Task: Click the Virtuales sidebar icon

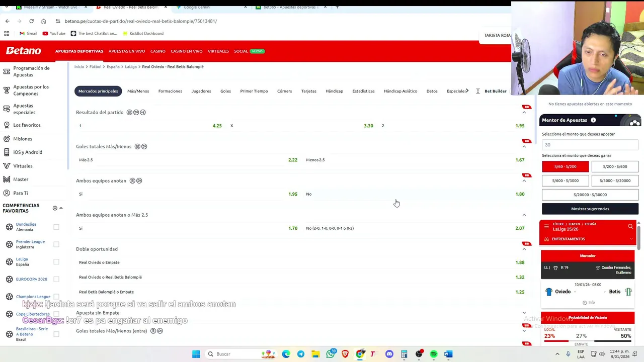Action: [7, 166]
